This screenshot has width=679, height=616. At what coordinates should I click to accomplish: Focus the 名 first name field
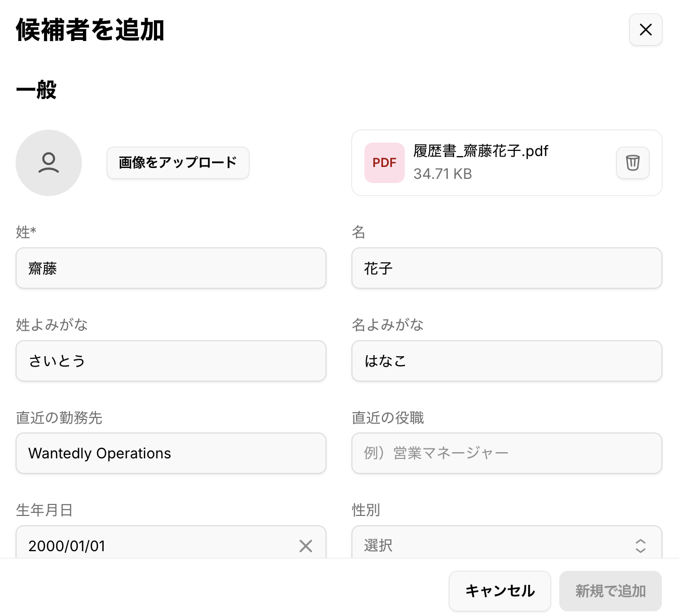pyautogui.click(x=506, y=268)
